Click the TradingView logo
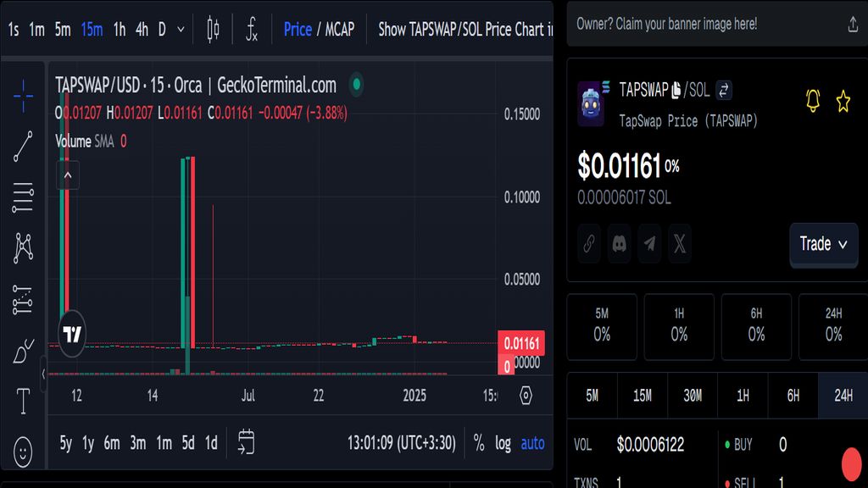 pyautogui.click(x=72, y=334)
